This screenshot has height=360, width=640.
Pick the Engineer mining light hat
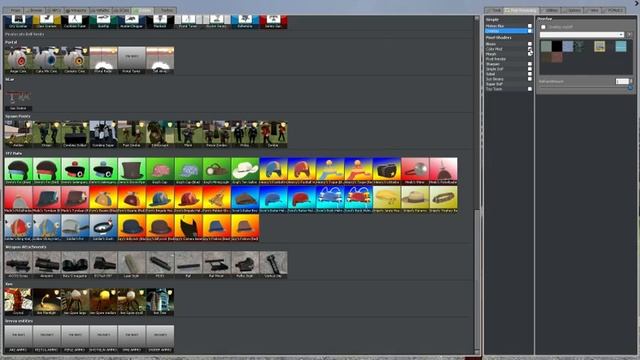click(217, 171)
